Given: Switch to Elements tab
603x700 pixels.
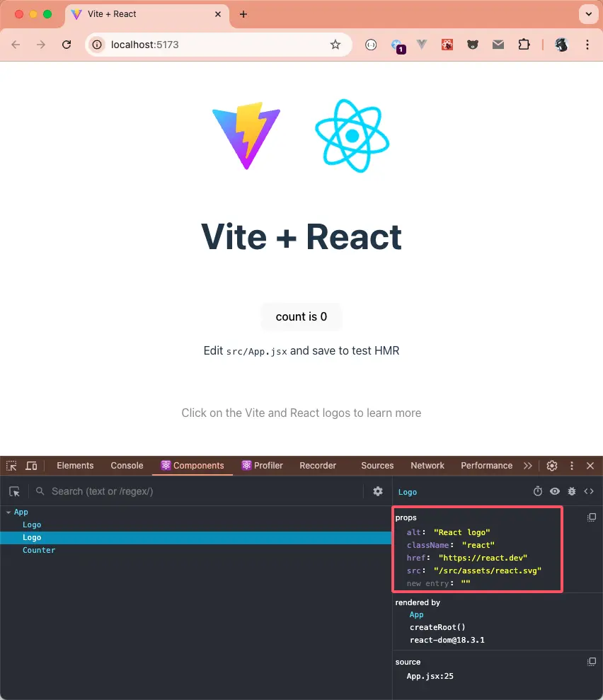Looking at the screenshot, I should pos(75,466).
